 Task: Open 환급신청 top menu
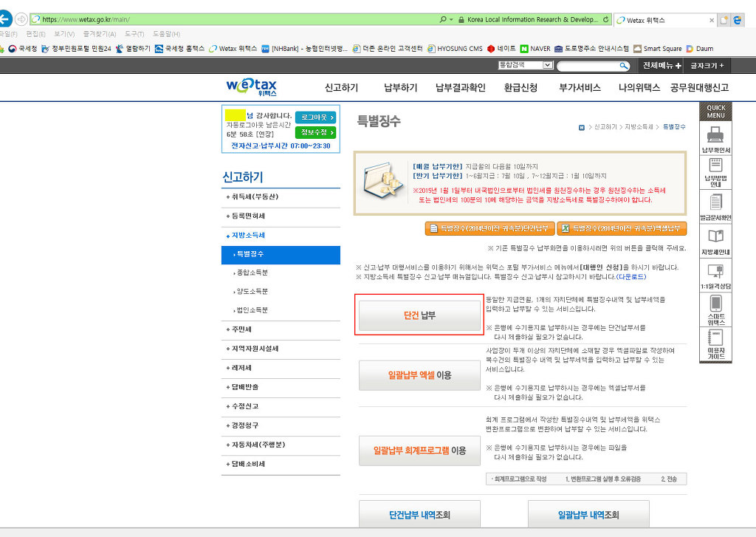pyautogui.click(x=520, y=88)
